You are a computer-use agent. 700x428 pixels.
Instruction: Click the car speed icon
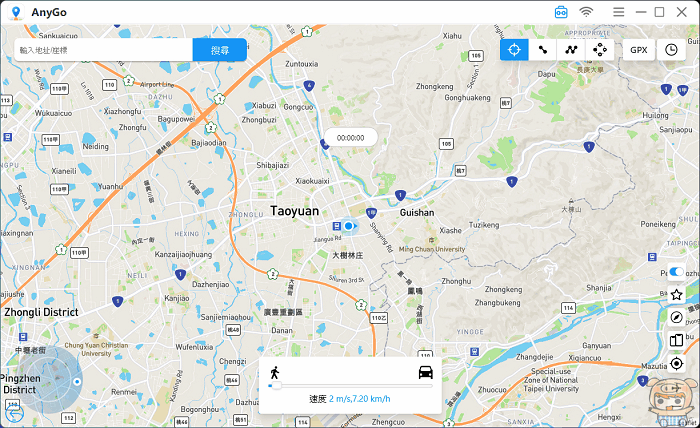point(425,372)
